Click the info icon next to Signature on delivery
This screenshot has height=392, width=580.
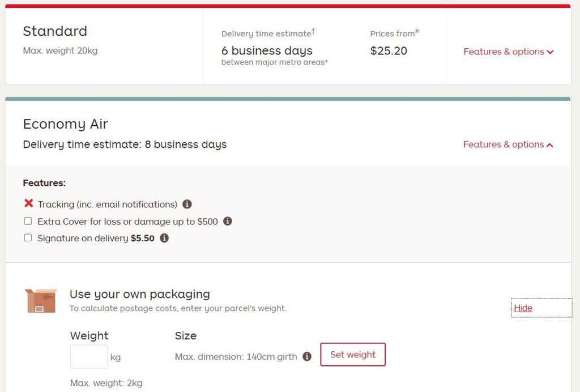(164, 238)
